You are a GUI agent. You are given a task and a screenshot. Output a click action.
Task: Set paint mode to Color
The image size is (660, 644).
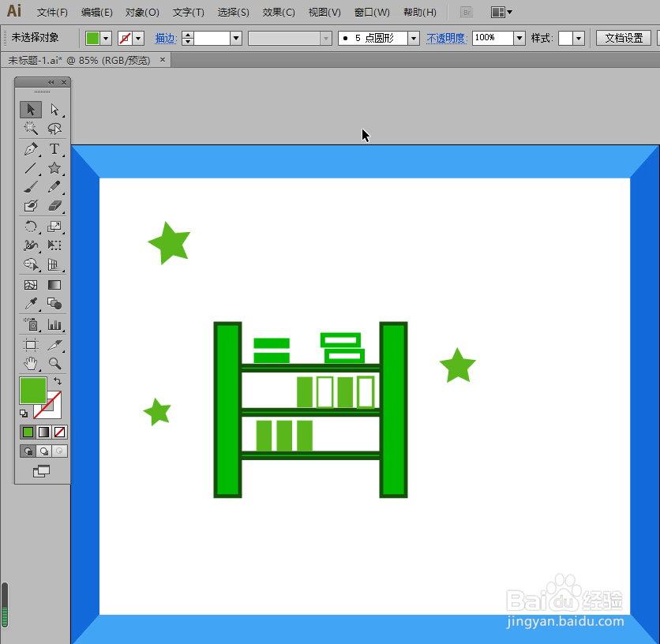pos(28,432)
